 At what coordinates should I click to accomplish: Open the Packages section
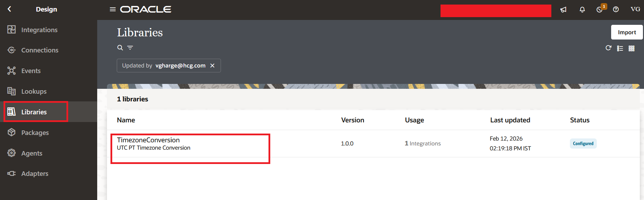click(35, 133)
